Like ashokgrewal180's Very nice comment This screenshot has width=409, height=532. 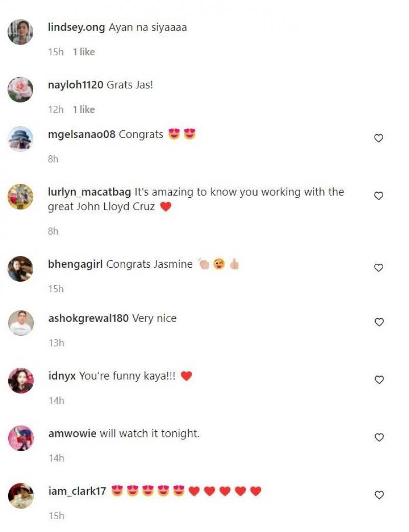pyautogui.click(x=379, y=322)
